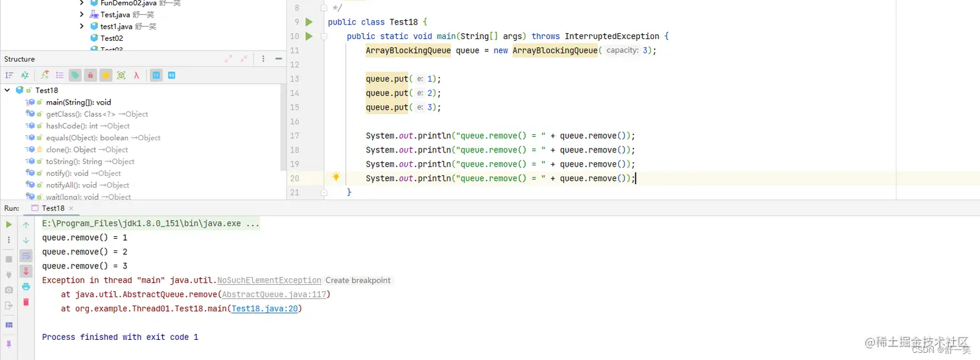This screenshot has width=980, height=360.
Task: Select notifyAll() method in Structure
Action: pyautogui.click(x=87, y=185)
